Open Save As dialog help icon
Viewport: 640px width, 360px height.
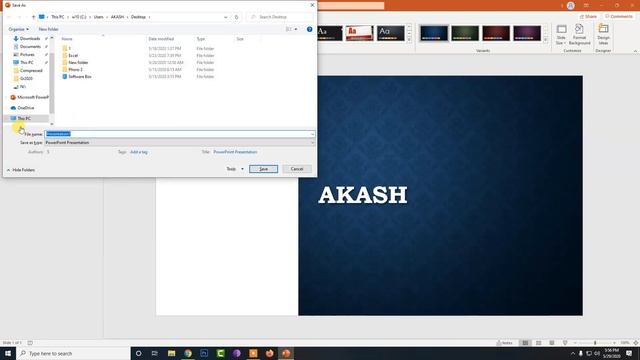[309, 29]
